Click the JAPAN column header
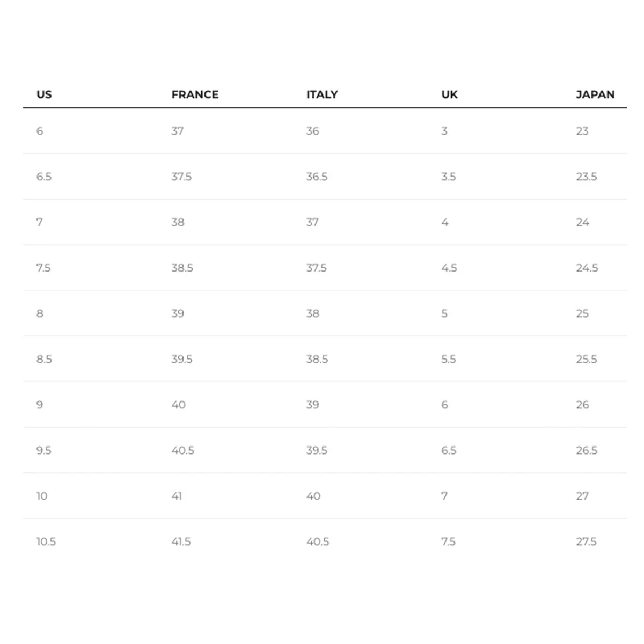 [595, 94]
